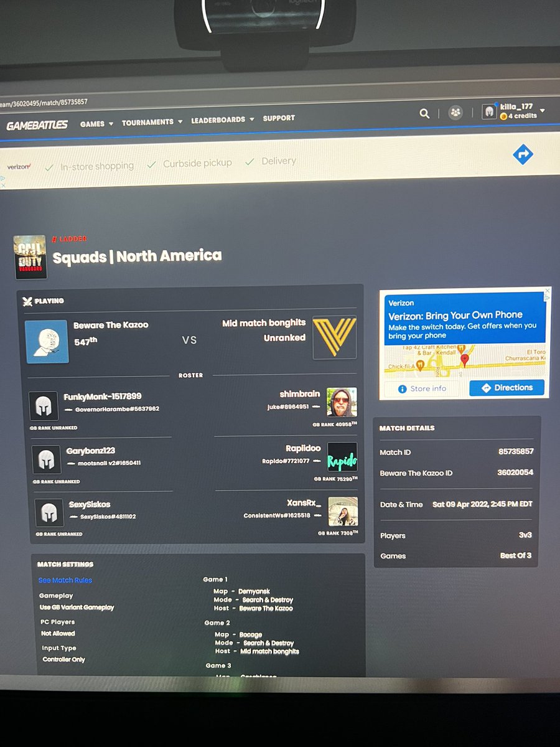
Task: Click the 4 credits indicator
Action: tap(518, 116)
